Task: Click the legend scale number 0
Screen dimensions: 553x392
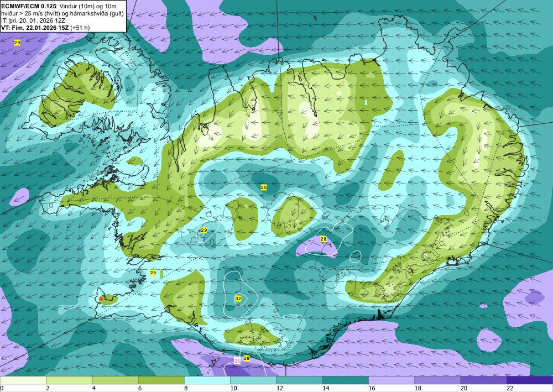Action: pyautogui.click(x=2, y=389)
